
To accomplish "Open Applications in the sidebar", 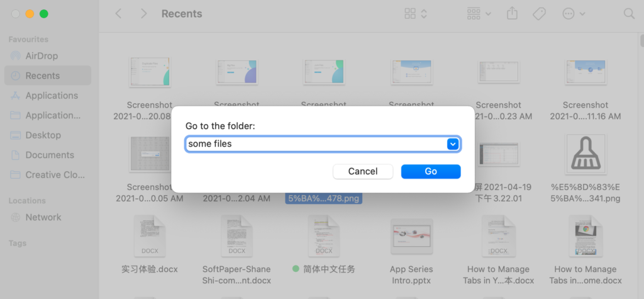I will 52,96.
